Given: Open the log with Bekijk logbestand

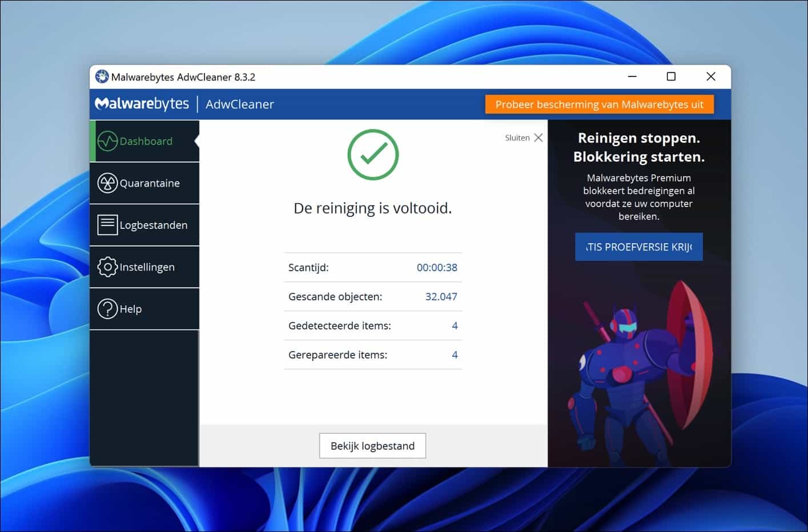Looking at the screenshot, I should [x=372, y=446].
